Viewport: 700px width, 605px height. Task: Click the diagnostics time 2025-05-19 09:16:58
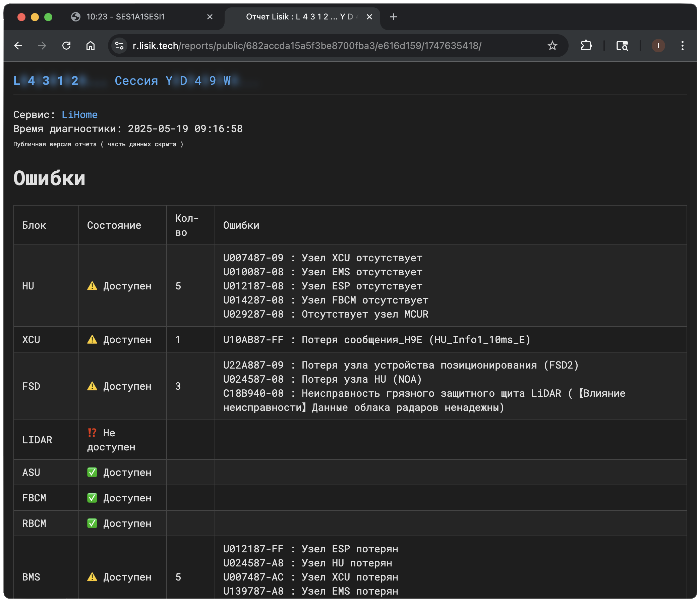coord(185,129)
